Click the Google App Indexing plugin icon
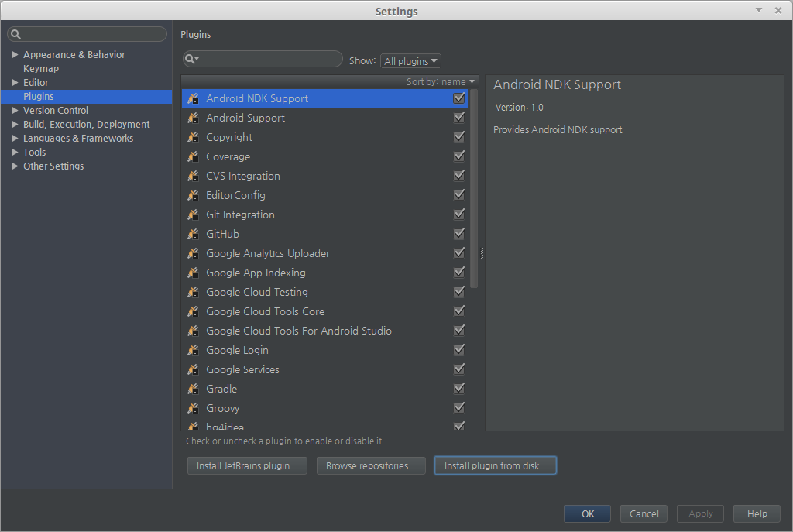The height and width of the screenshot is (532, 793). [x=193, y=273]
